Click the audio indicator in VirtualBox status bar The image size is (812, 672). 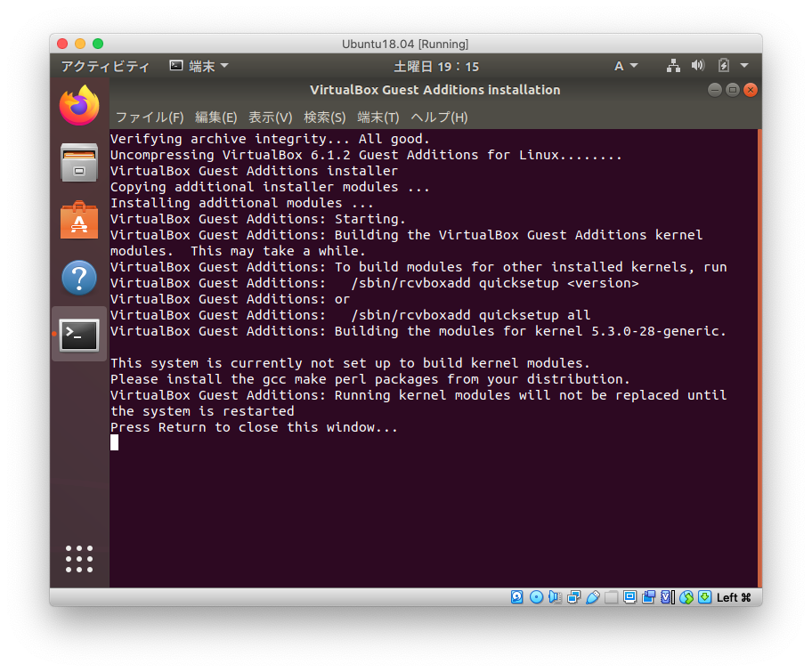(555, 597)
